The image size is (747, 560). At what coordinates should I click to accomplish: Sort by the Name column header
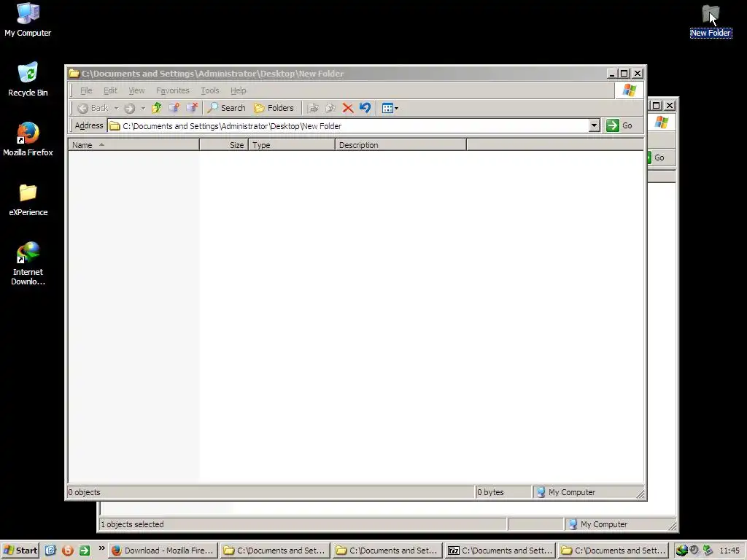tap(134, 145)
